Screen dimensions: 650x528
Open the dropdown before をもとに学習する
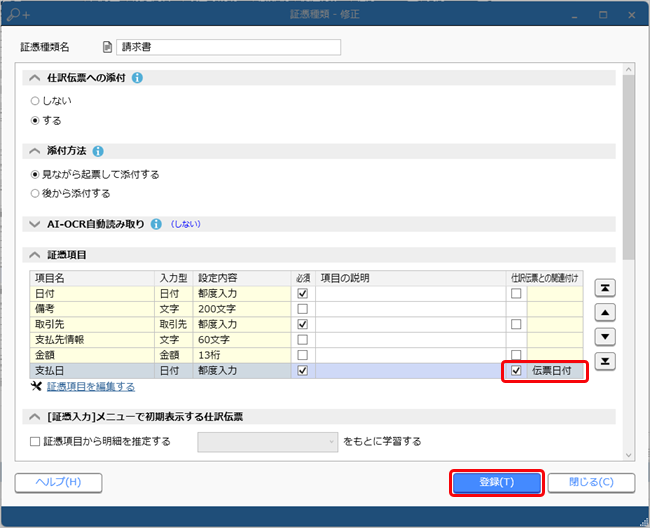point(267,442)
